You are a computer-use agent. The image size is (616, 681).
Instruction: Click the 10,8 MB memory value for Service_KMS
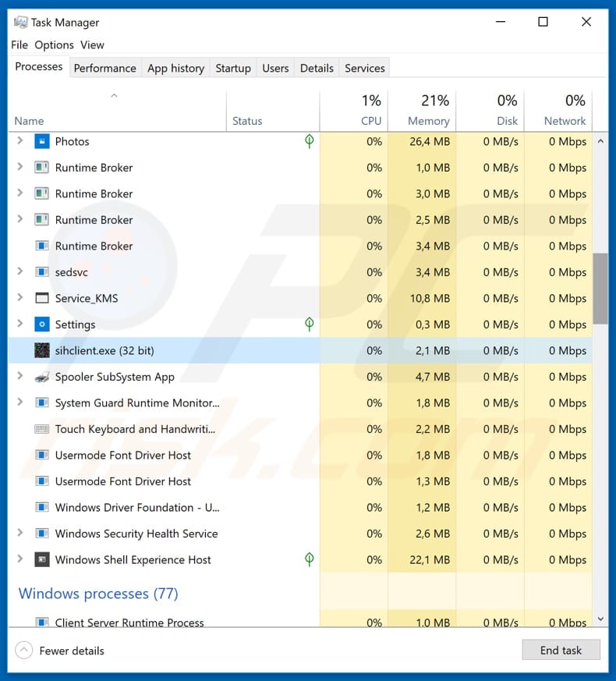(x=430, y=298)
